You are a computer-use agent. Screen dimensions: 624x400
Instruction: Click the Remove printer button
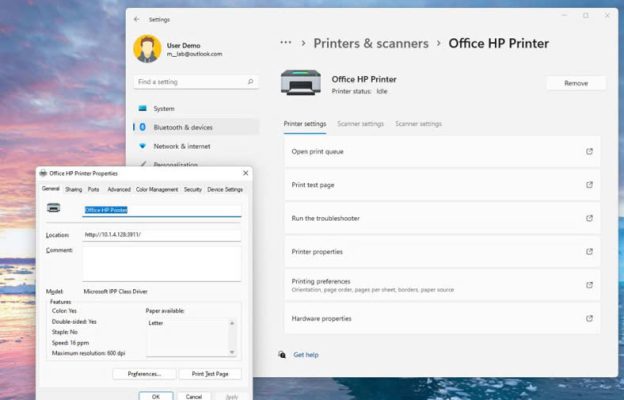(576, 83)
